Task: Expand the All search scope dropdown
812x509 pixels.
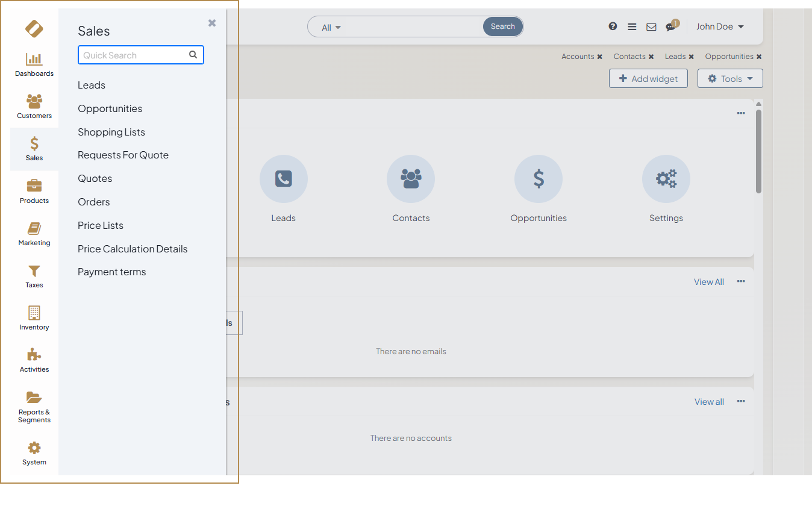Action: (x=331, y=27)
